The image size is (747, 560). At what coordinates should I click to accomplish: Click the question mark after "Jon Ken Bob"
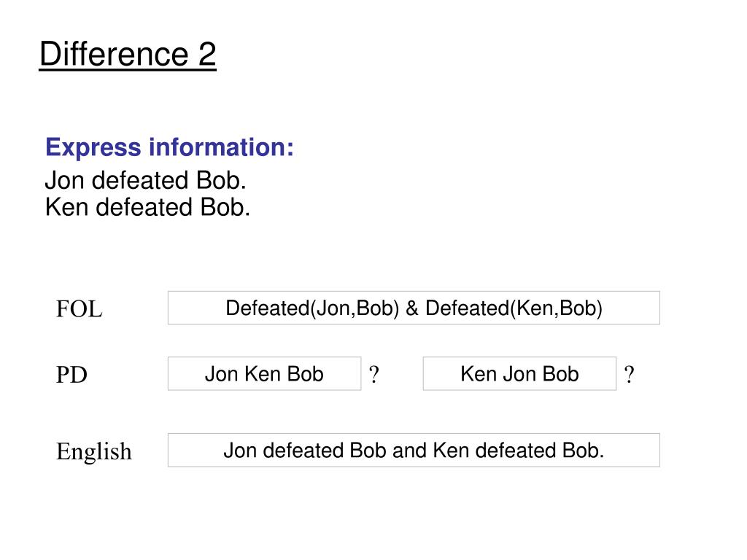click(x=373, y=375)
